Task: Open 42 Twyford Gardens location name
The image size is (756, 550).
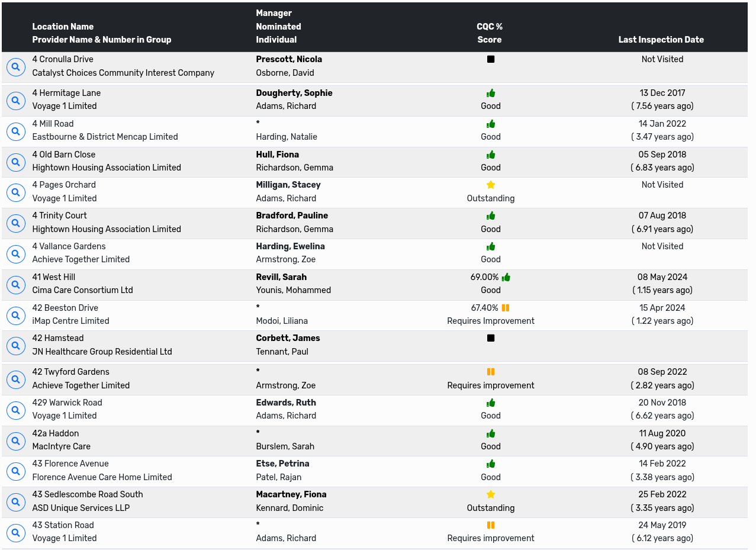Action: (71, 372)
